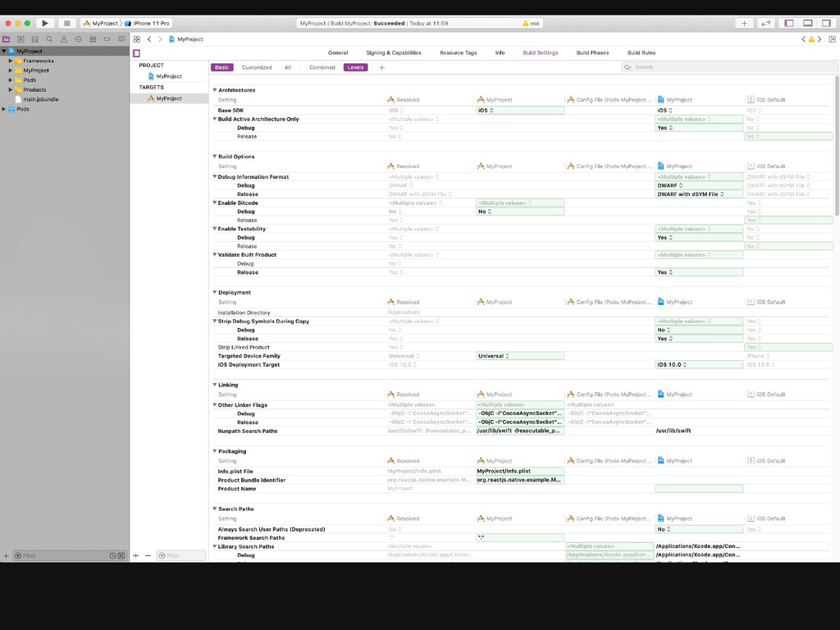The width and height of the screenshot is (840, 630).
Task: Click the build settings Search field
Action: coord(728,67)
